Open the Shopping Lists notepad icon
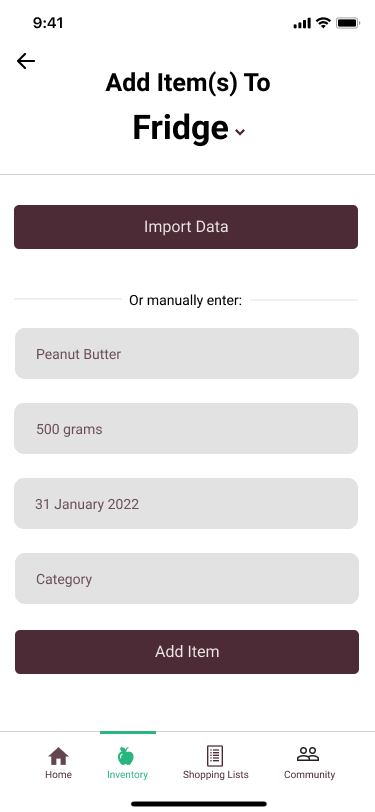Screen dimensions: 375x812 click(215, 756)
